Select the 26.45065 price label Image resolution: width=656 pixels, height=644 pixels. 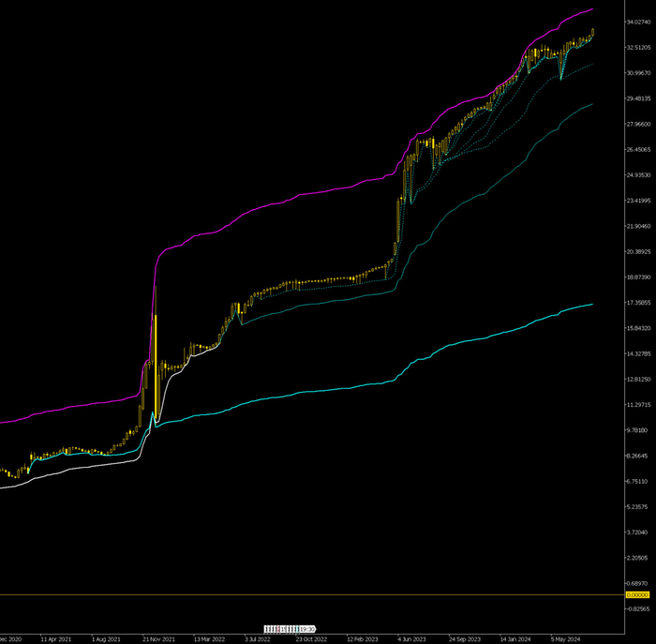coord(638,149)
